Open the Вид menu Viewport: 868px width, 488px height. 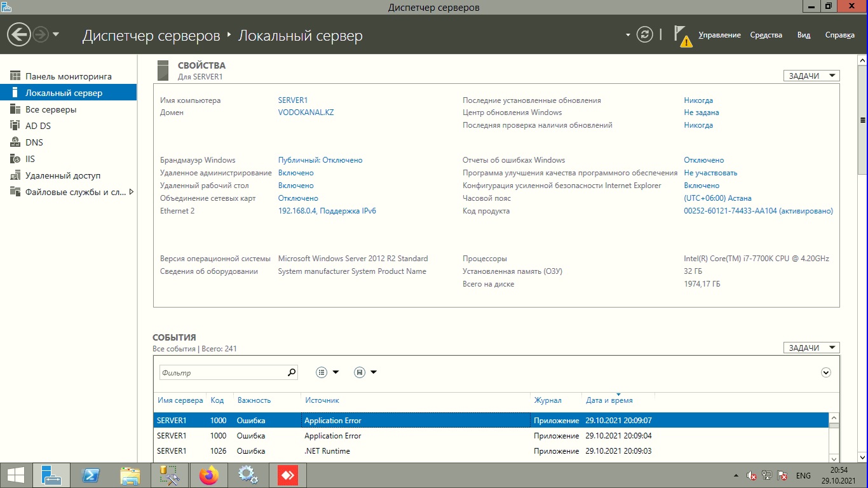pyautogui.click(x=804, y=35)
